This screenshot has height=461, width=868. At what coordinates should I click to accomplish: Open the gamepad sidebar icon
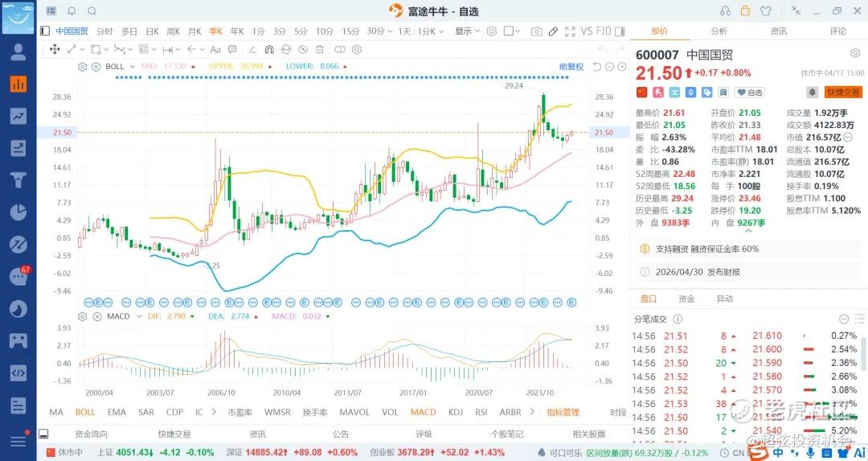pyautogui.click(x=18, y=340)
